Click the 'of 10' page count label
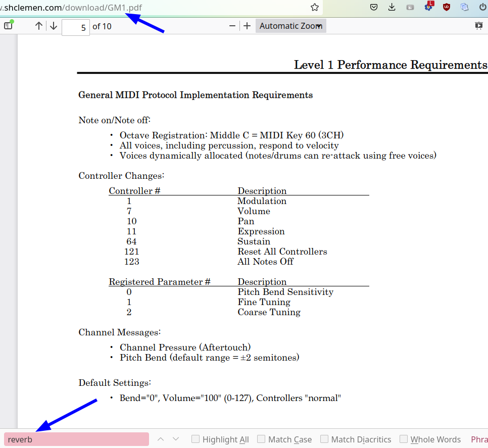The width and height of the screenshot is (488, 448). pyautogui.click(x=102, y=26)
